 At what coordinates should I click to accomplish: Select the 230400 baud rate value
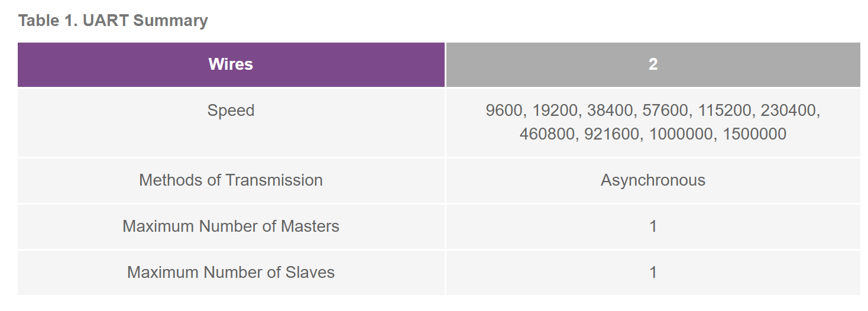click(x=789, y=111)
